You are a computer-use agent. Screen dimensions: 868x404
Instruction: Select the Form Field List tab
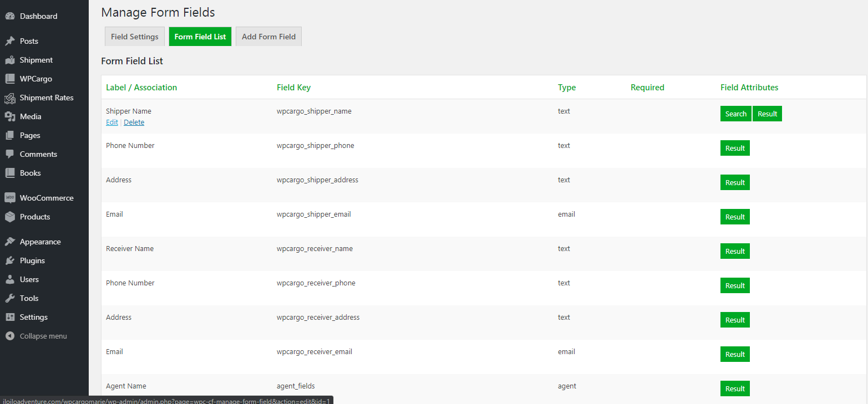(x=200, y=37)
